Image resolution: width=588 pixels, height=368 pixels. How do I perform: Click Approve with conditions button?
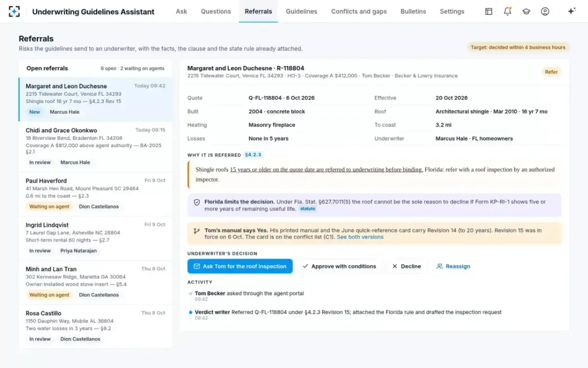click(339, 266)
